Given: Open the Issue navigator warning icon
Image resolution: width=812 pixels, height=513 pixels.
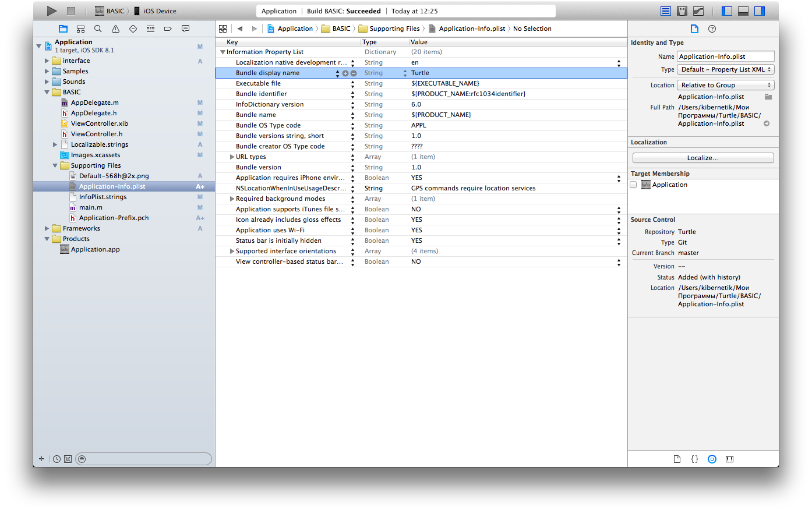Looking at the screenshot, I should pyautogui.click(x=115, y=29).
